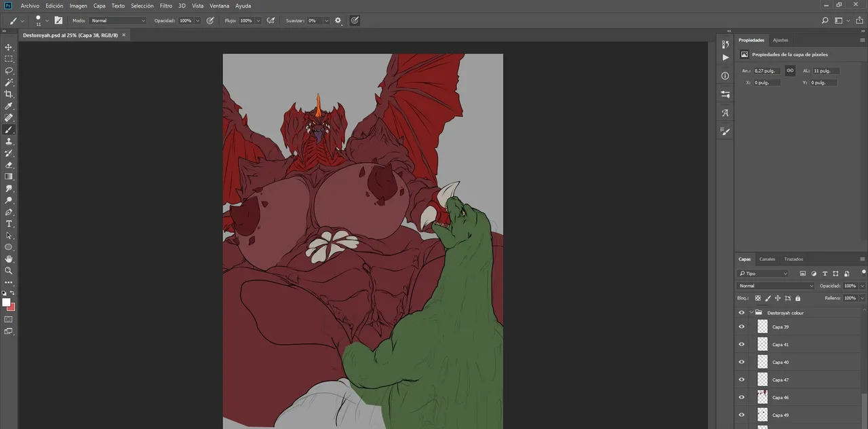
Task: Select the Pen tool
Action: tap(9, 212)
